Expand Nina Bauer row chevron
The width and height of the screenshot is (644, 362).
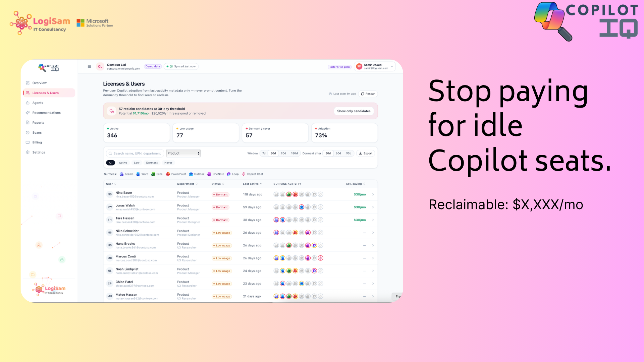[373, 194]
